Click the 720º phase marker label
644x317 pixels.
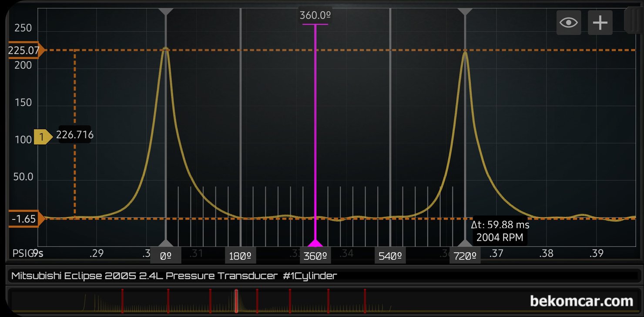(465, 256)
